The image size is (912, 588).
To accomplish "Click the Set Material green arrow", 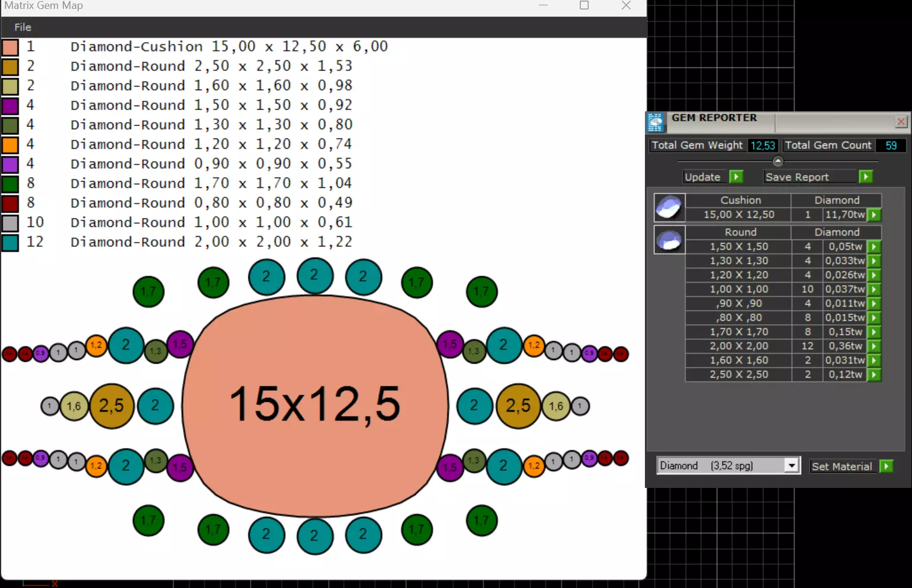I will (887, 466).
